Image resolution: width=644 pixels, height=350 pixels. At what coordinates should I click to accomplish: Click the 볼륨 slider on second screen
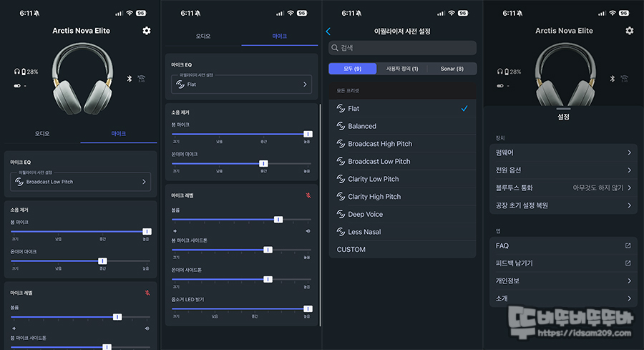pos(242,219)
